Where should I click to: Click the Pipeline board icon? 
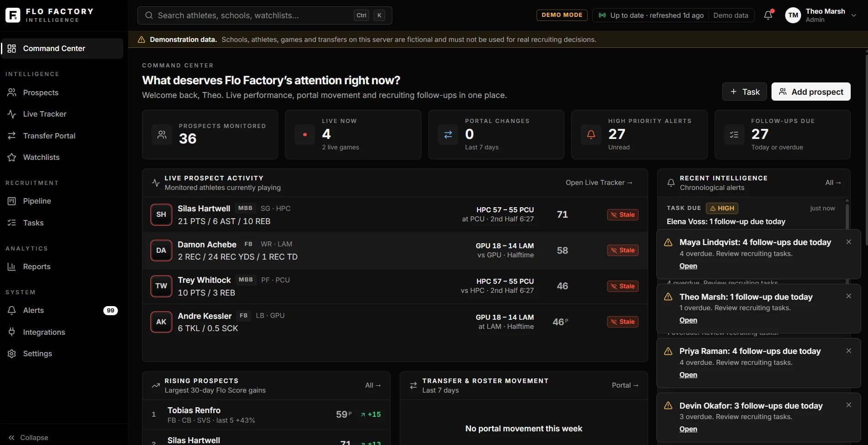pyautogui.click(x=12, y=201)
